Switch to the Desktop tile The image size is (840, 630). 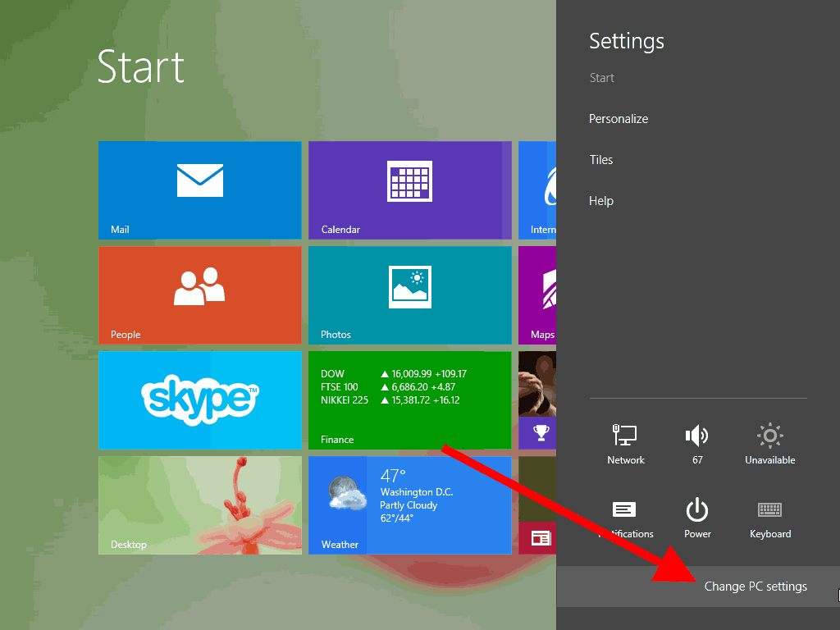point(200,505)
